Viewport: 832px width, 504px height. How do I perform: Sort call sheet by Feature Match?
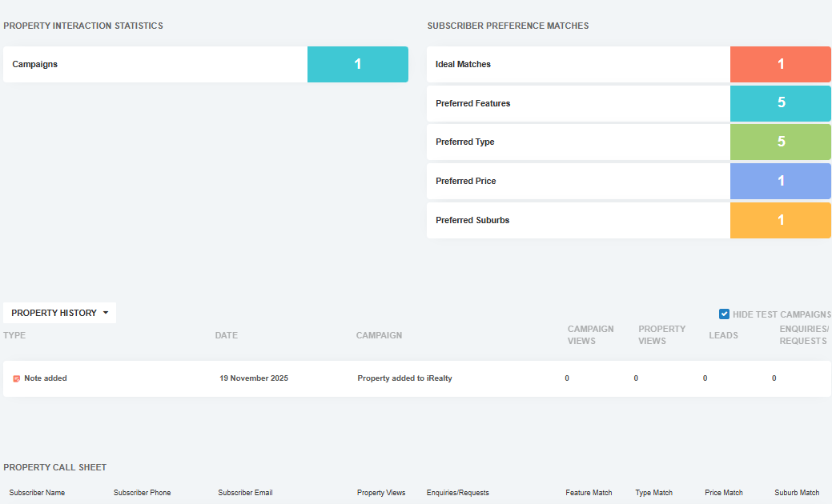[x=589, y=493]
